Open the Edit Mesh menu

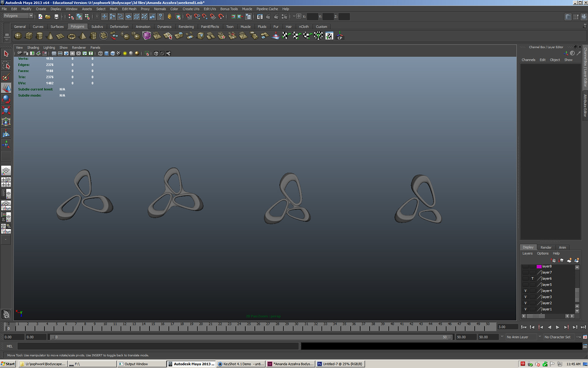[x=129, y=9]
